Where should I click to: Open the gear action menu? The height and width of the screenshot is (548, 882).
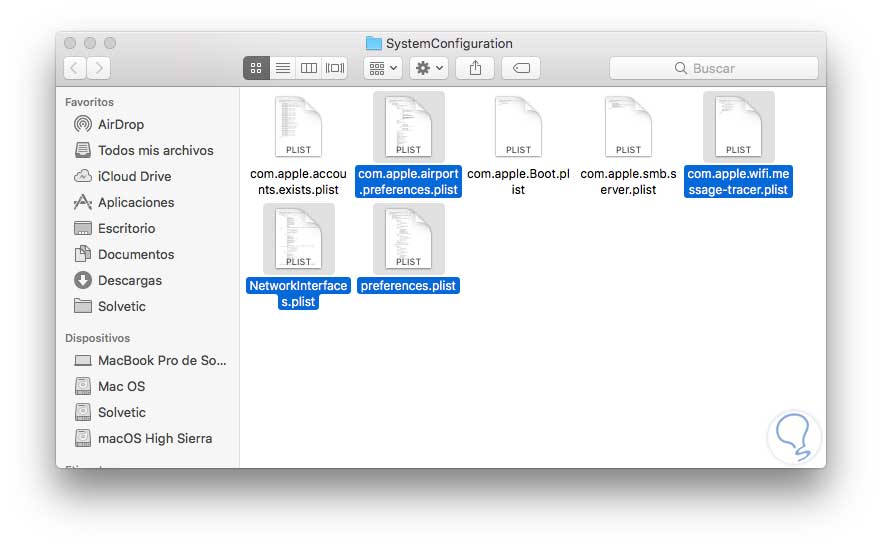tap(429, 68)
